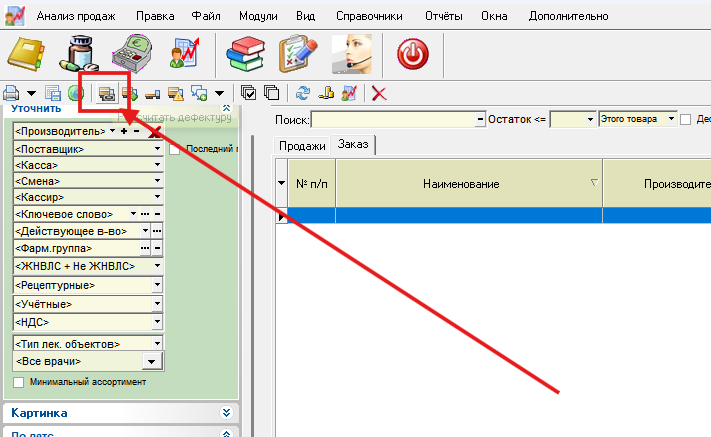Click the red X delete toolbar icon
This screenshot has width=711, height=437.
[x=379, y=94]
